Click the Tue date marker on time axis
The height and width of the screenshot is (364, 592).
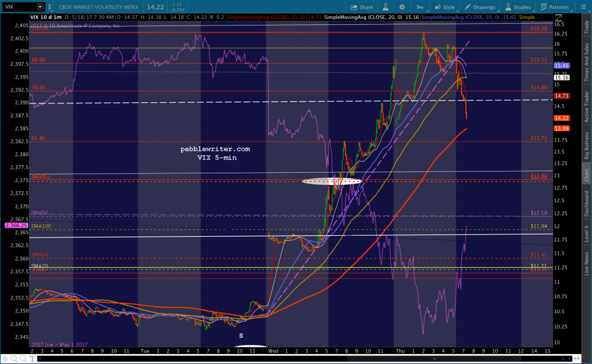tap(145, 351)
